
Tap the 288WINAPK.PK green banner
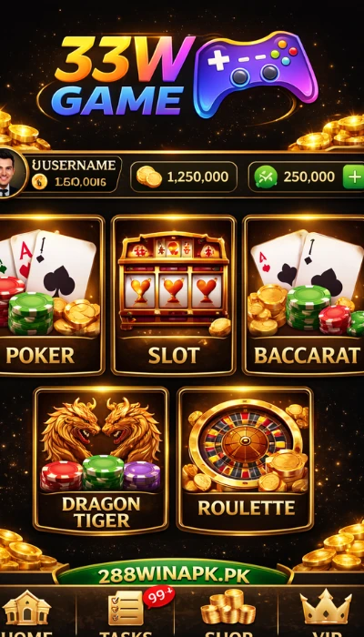173,576
